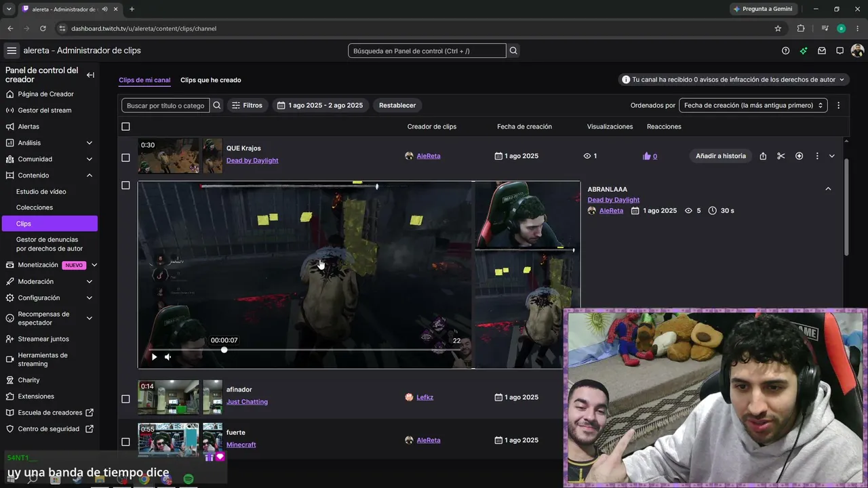
Task: Reload the browser page
Action: (x=43, y=28)
